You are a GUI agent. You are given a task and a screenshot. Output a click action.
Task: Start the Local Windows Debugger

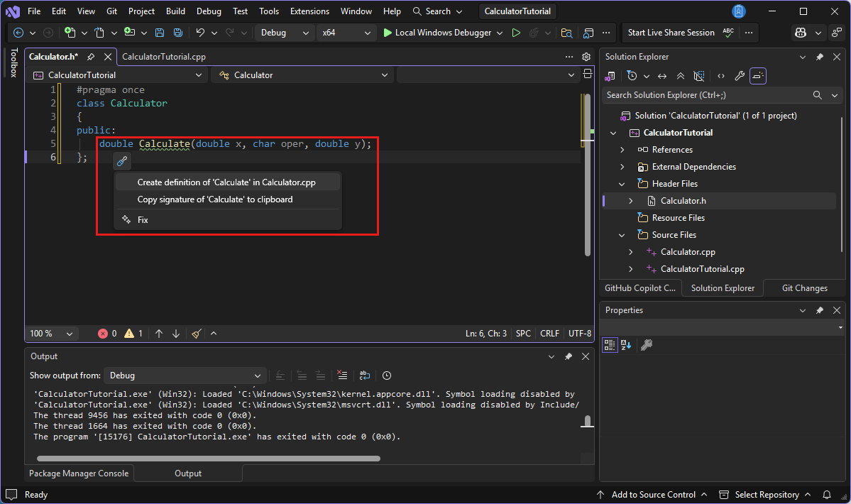tap(437, 33)
